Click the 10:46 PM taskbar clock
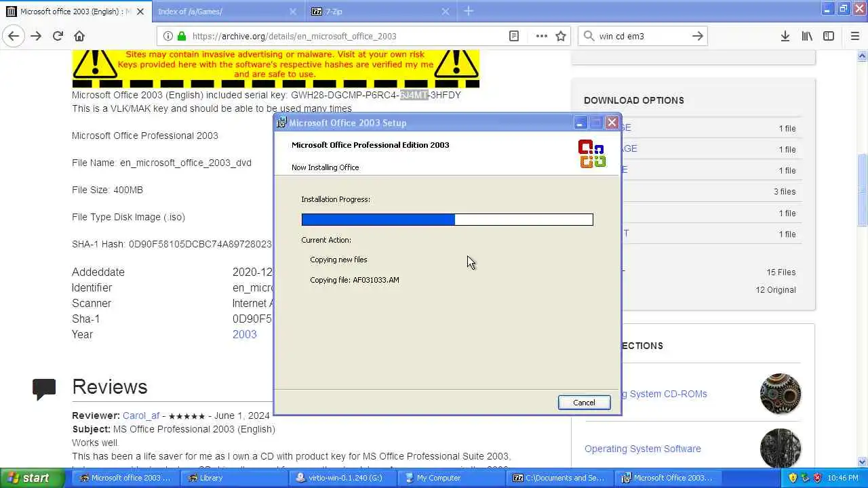Screen dimensions: 868x488 [x=843, y=478]
